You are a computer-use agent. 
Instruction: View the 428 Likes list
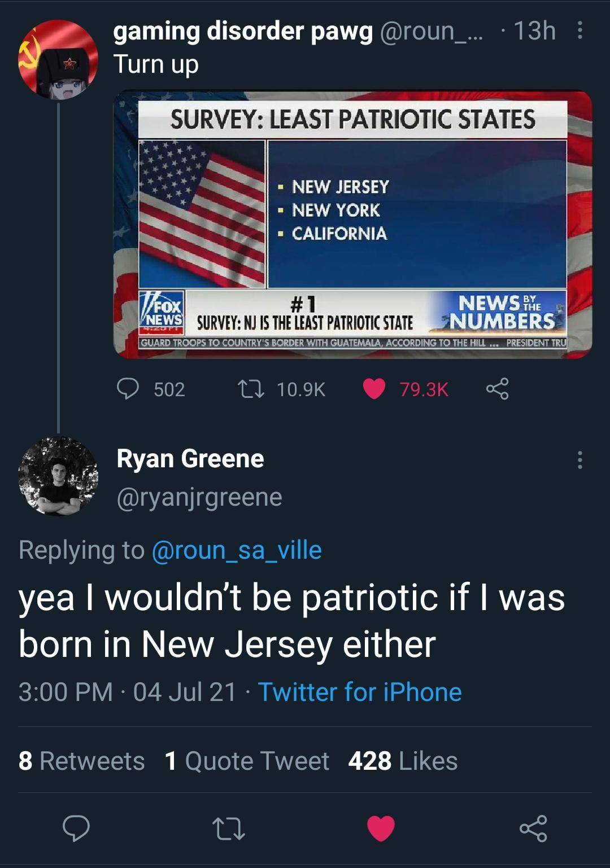tap(403, 761)
